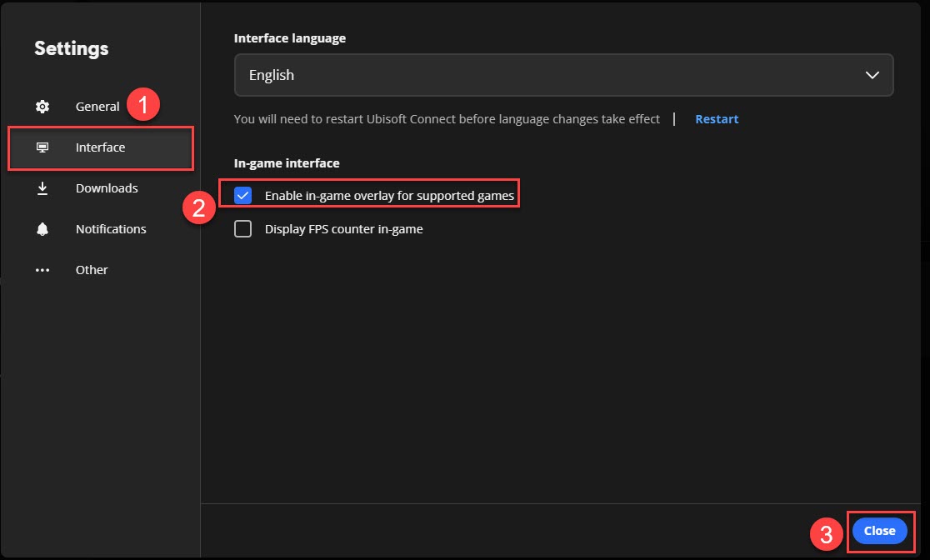Select the Interface settings tab
The image size is (930, 560).
[100, 147]
